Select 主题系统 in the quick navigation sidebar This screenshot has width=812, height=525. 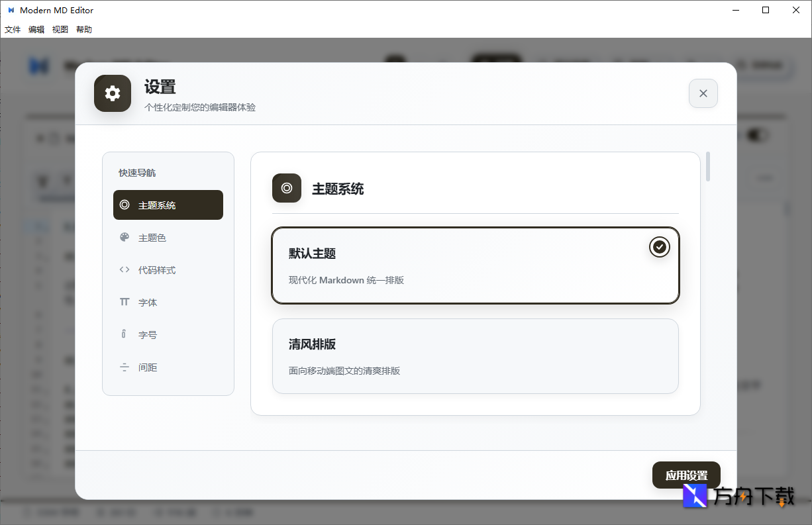click(x=168, y=205)
